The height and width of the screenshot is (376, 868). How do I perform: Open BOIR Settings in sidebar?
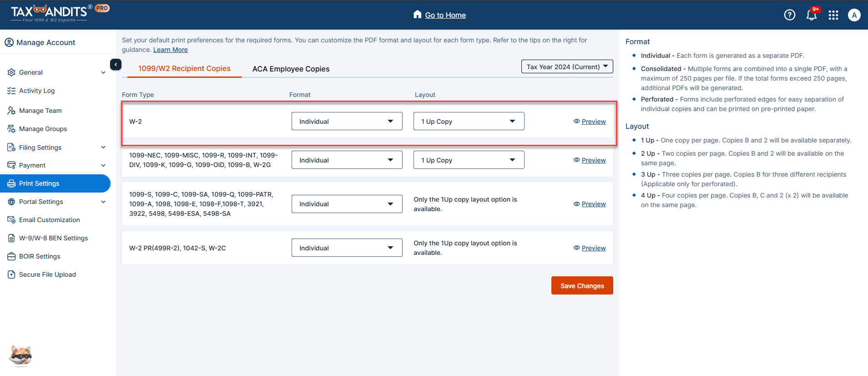click(40, 256)
